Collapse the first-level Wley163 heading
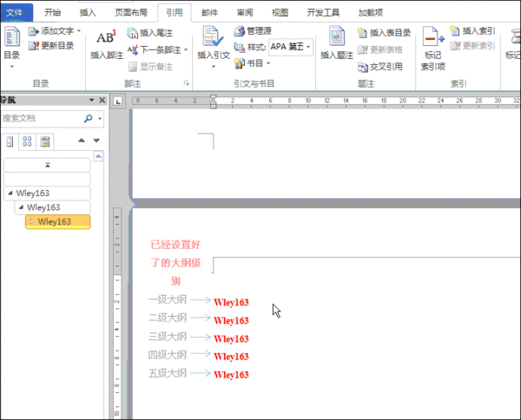 (10, 193)
